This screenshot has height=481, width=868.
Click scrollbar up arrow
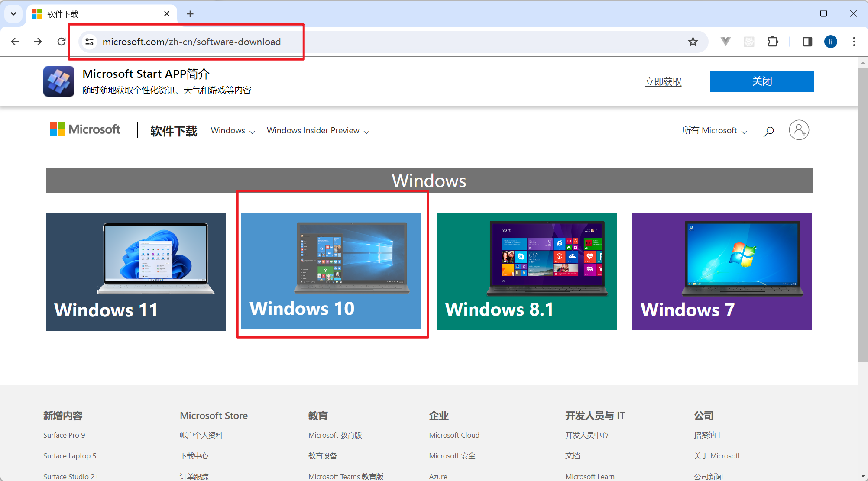click(x=863, y=63)
